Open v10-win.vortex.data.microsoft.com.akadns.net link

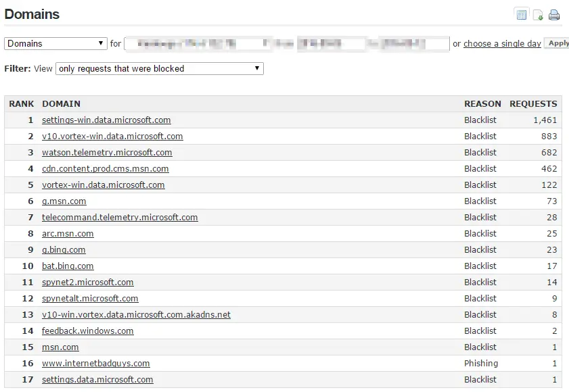click(136, 314)
